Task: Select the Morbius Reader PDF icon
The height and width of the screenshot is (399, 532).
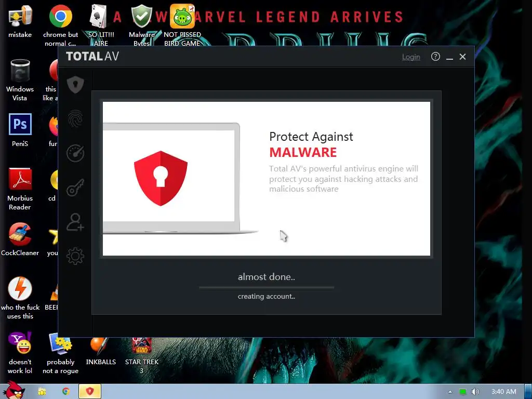Action: [20, 189]
